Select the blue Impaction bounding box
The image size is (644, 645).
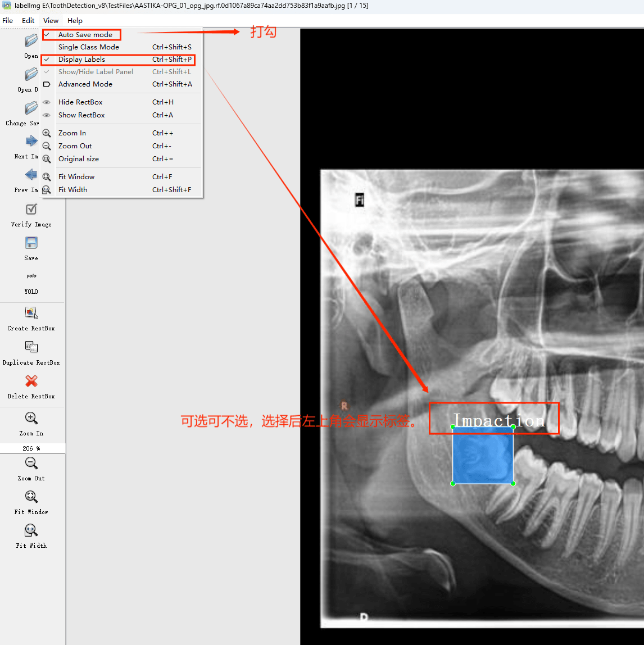tap(483, 455)
